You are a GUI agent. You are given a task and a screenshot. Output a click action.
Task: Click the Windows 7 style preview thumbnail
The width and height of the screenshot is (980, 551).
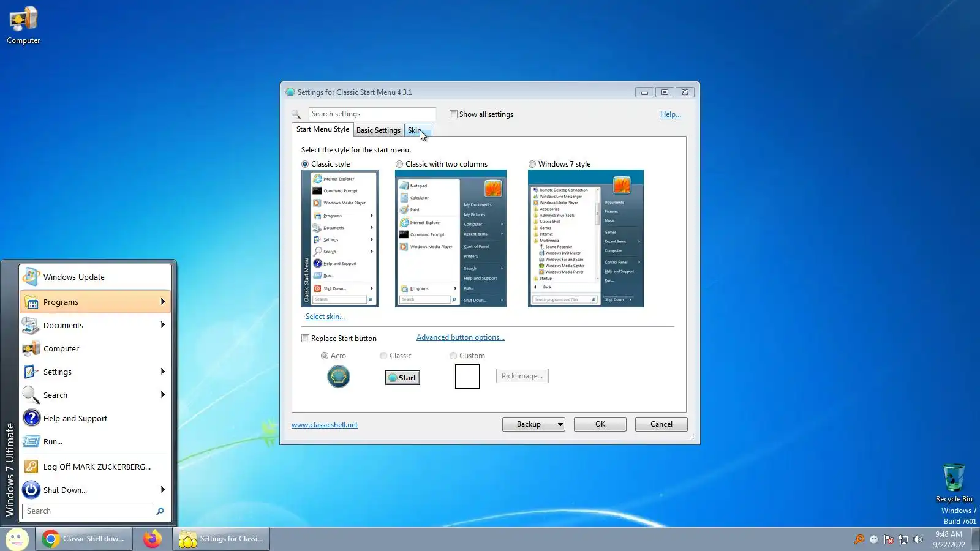[x=586, y=238]
